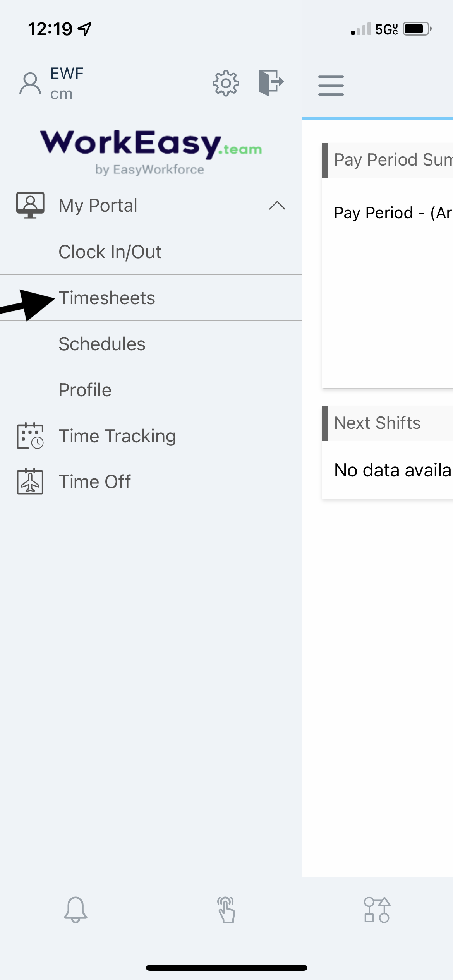Select the My Portal monitor icon
This screenshot has width=453, height=980.
30,205
